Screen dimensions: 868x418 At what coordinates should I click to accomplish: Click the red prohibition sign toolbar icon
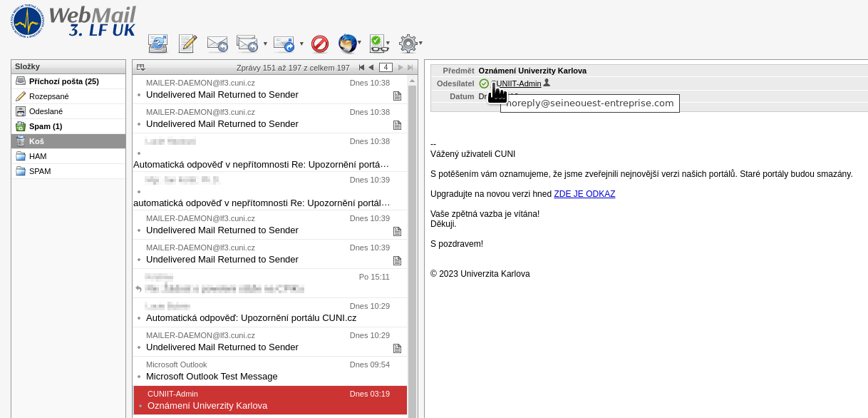tap(320, 44)
